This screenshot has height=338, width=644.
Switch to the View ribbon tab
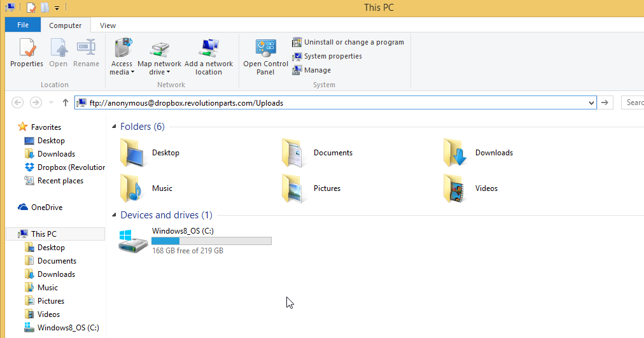pyautogui.click(x=108, y=25)
